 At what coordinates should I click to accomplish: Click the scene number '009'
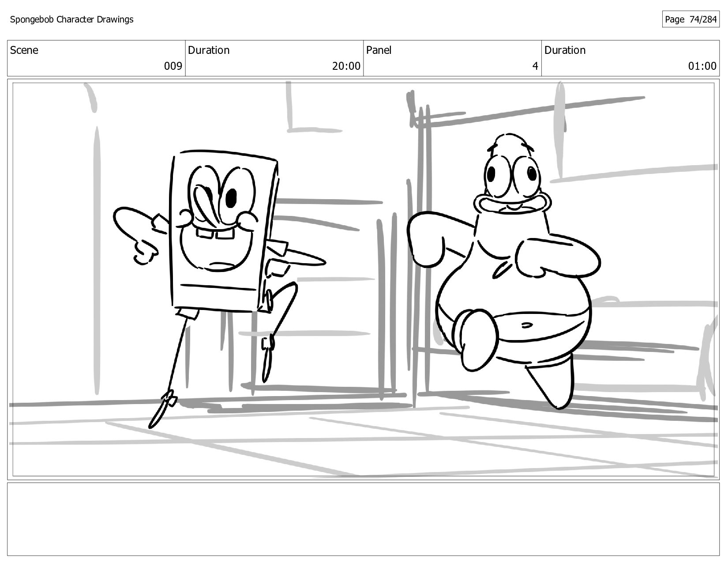(173, 66)
